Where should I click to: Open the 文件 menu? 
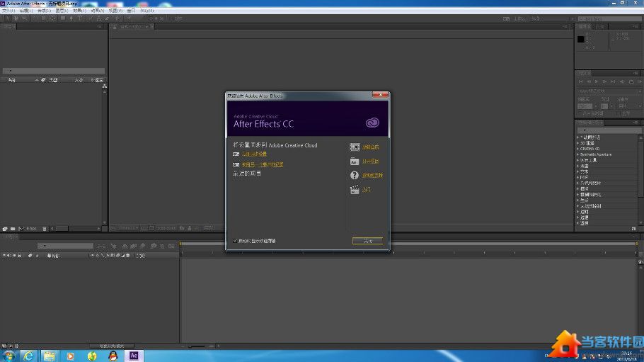click(8, 11)
